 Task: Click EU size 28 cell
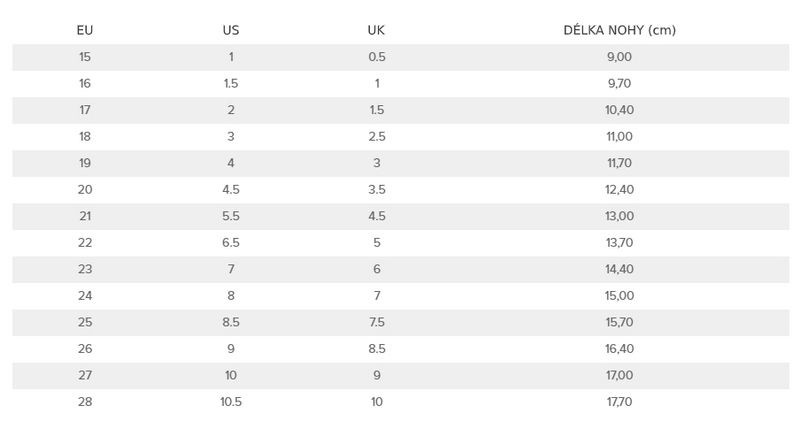click(85, 402)
